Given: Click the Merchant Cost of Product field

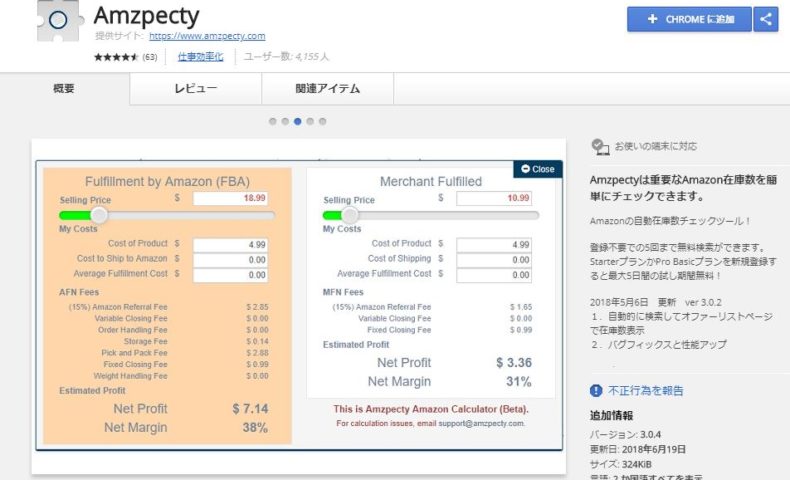Looking at the screenshot, I should tap(494, 245).
